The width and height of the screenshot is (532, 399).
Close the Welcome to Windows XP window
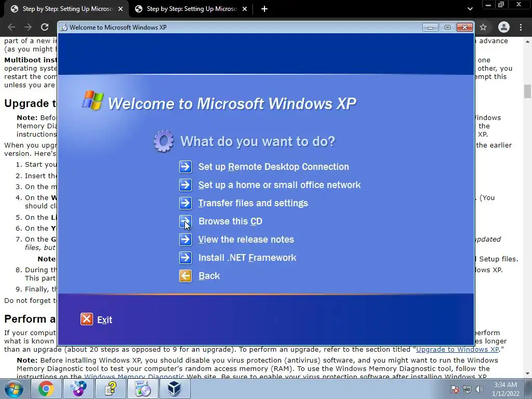tap(465, 28)
